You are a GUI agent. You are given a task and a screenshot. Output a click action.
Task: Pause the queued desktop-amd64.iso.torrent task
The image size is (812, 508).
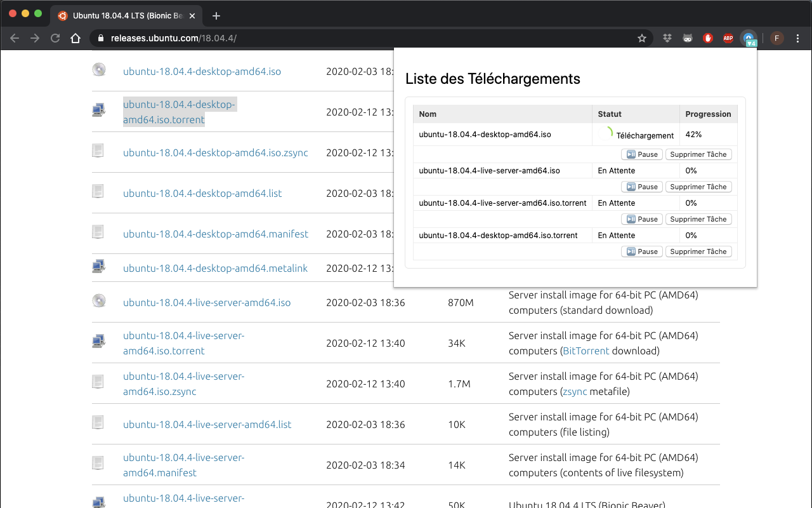pyautogui.click(x=642, y=251)
